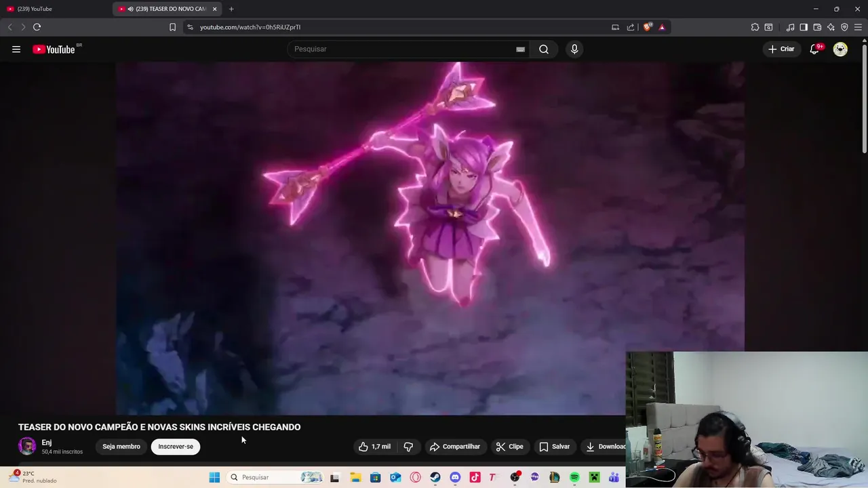The width and height of the screenshot is (868, 488).
Task: Dislike the video with thumbs down
Action: click(x=408, y=447)
